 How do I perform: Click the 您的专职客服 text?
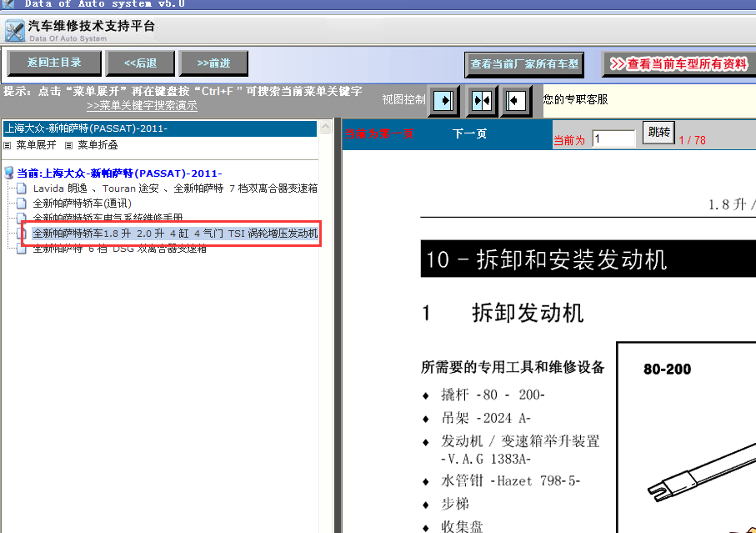pyautogui.click(x=575, y=99)
